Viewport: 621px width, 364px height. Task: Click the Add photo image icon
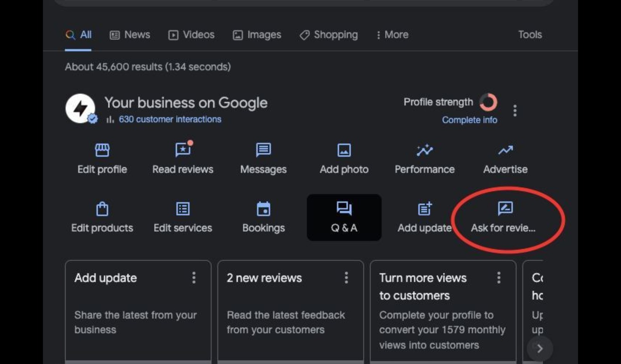344,150
